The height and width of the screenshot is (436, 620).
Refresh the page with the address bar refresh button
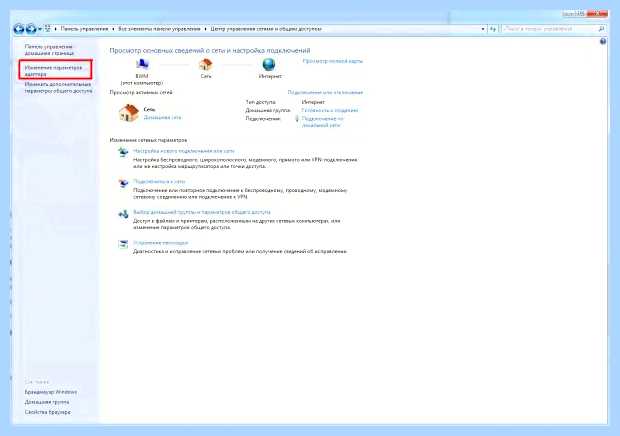[x=493, y=29]
